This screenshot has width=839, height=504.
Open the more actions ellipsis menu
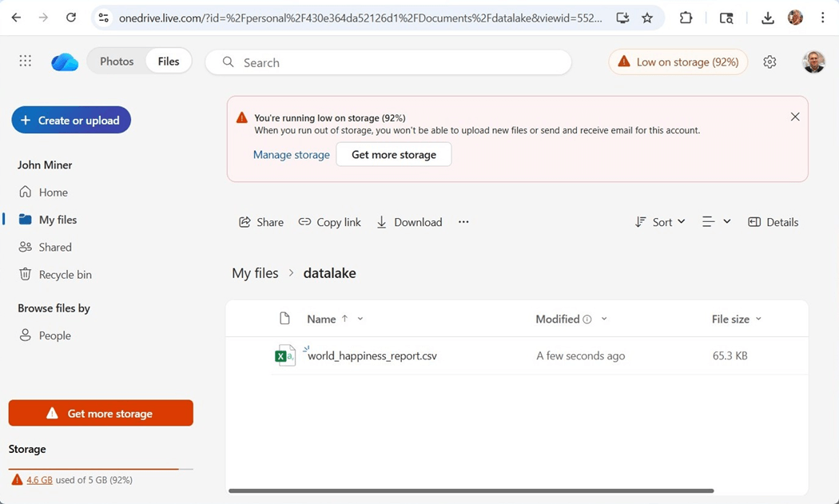coord(463,222)
